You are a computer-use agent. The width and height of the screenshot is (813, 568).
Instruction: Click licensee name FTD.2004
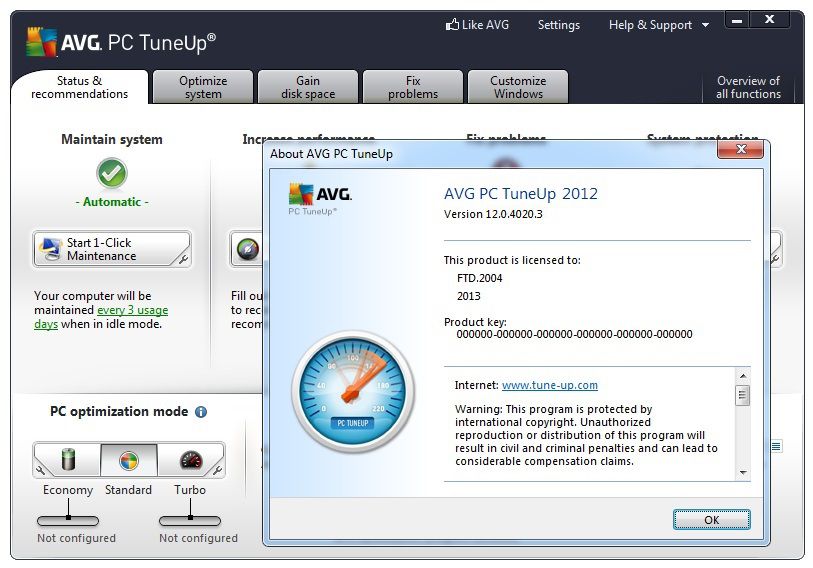(480, 278)
